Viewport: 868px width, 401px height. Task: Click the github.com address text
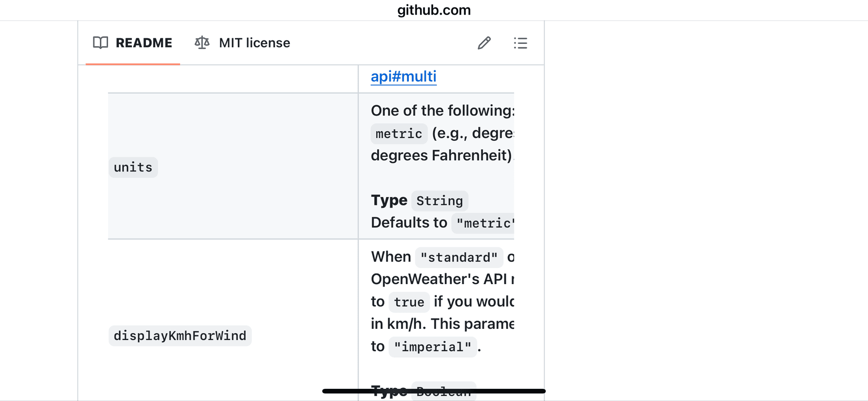pyautogui.click(x=434, y=10)
